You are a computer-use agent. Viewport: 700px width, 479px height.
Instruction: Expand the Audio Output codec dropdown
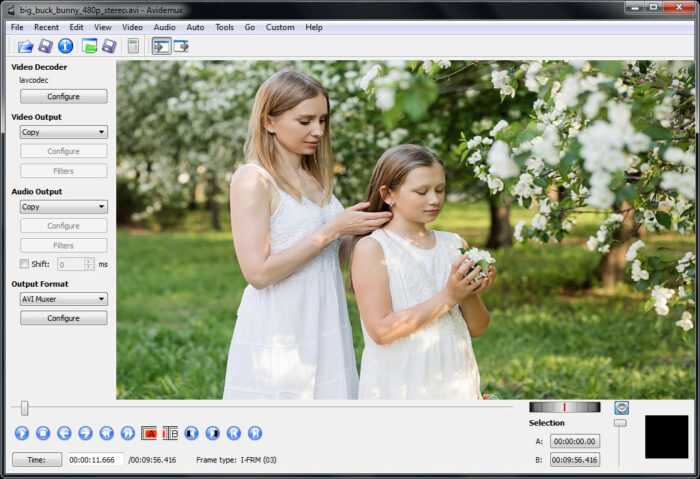coord(63,207)
